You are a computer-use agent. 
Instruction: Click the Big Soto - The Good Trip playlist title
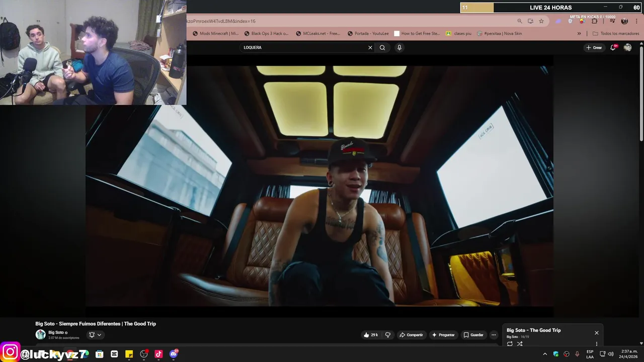(533, 330)
